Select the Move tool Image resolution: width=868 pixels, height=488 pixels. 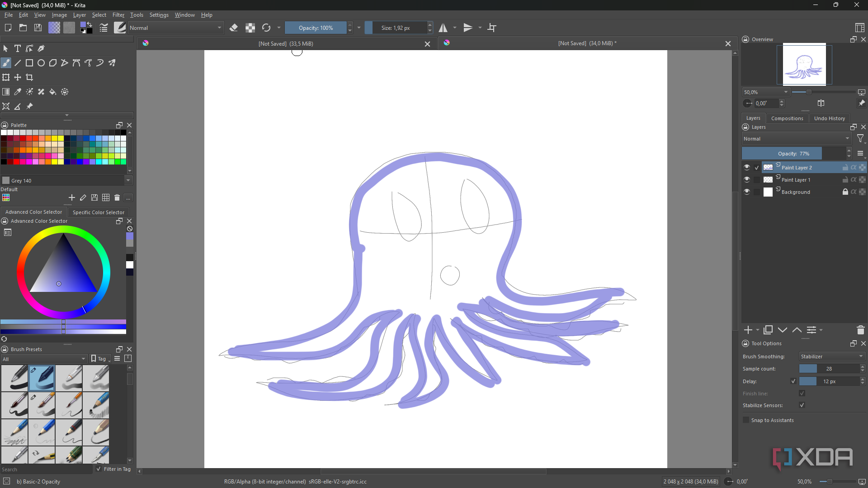(18, 78)
